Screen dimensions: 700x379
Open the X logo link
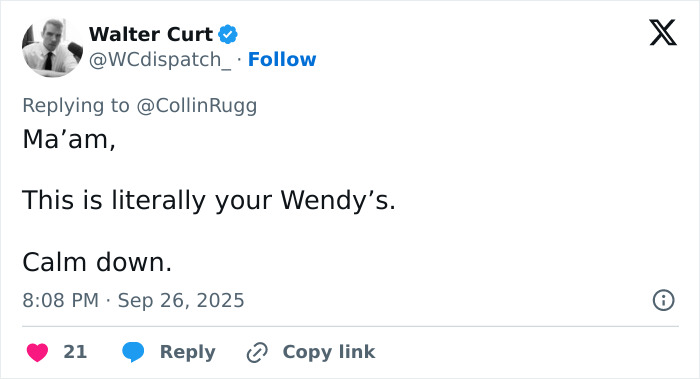click(663, 33)
